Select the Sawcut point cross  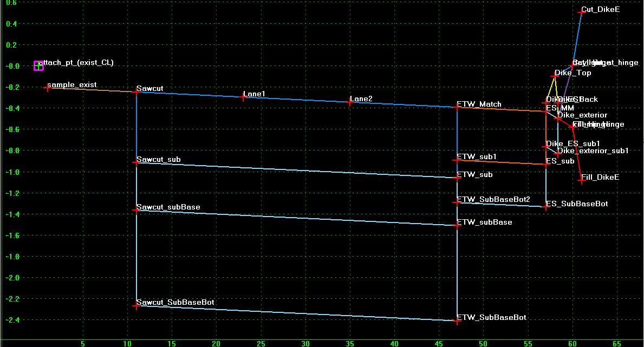(136, 91)
